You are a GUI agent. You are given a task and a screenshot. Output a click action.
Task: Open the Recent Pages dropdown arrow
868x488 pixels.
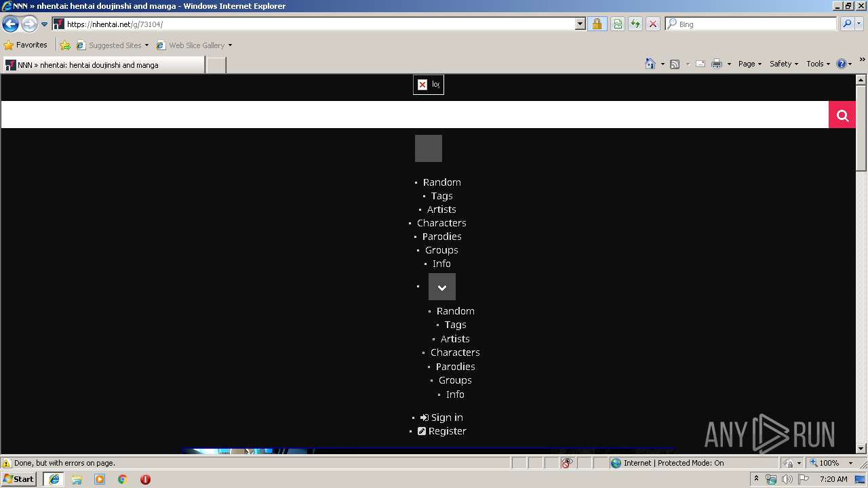(x=45, y=24)
